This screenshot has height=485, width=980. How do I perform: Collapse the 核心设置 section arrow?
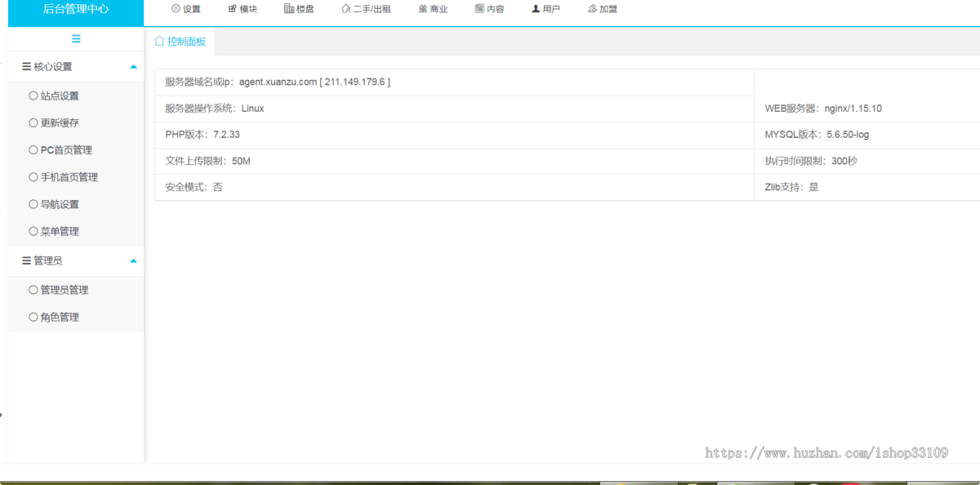[133, 67]
